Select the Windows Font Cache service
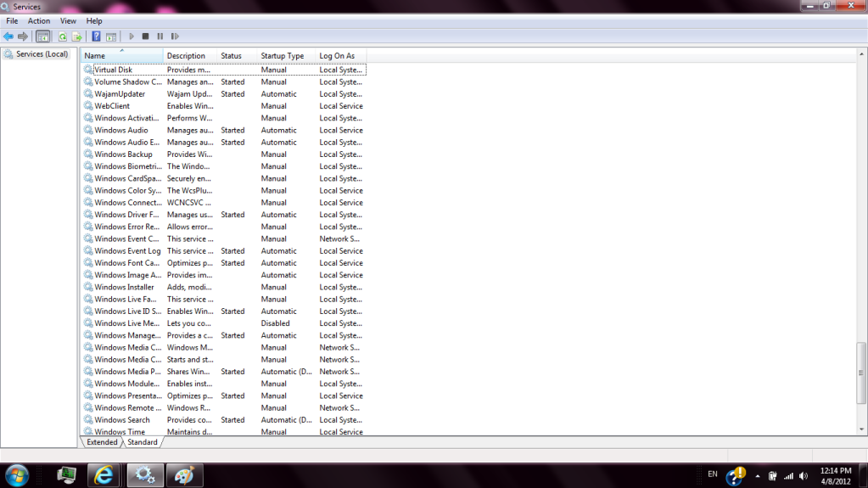Screen dimensions: 868x488 [126, 263]
